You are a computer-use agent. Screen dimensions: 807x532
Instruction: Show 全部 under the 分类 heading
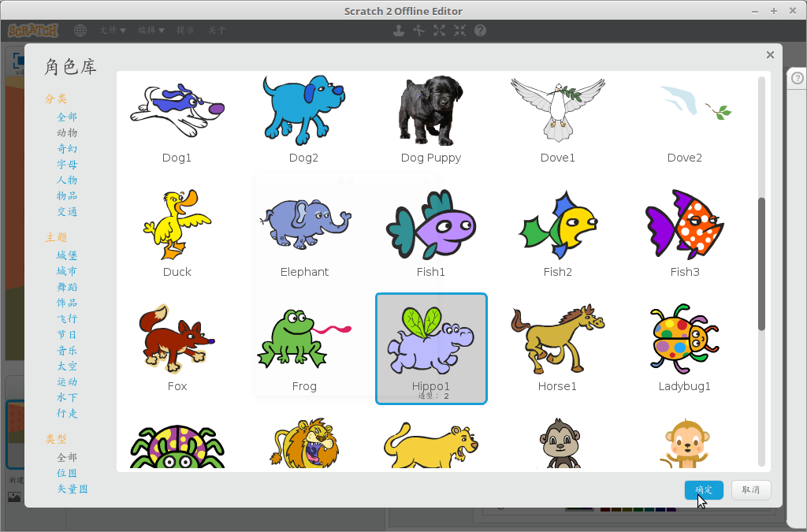tap(67, 117)
